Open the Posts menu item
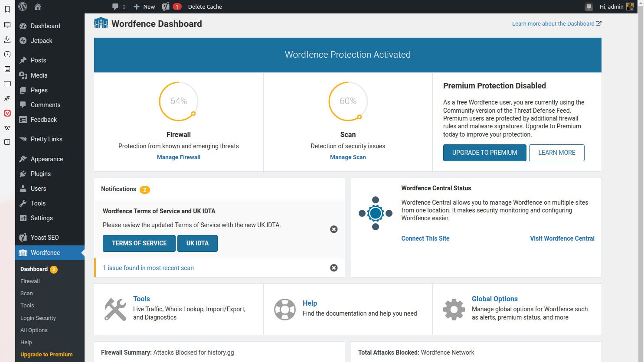 point(50,60)
